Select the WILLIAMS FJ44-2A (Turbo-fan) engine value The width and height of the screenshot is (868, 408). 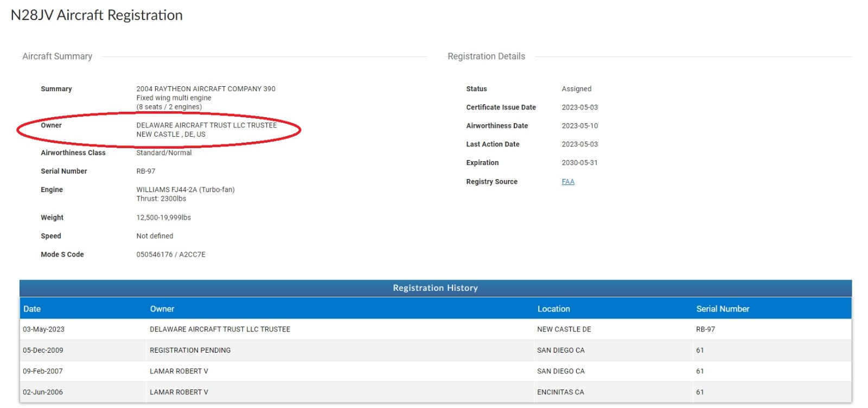click(186, 190)
